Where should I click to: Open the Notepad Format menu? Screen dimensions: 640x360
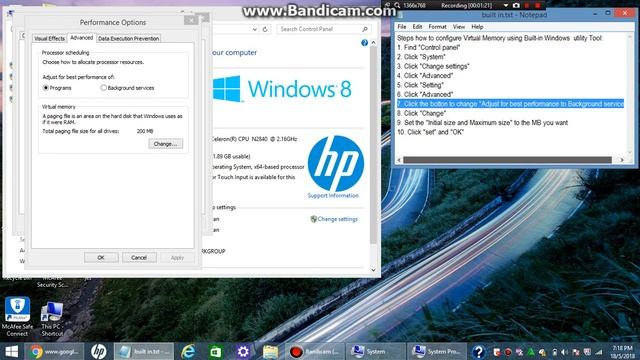tap(437, 27)
